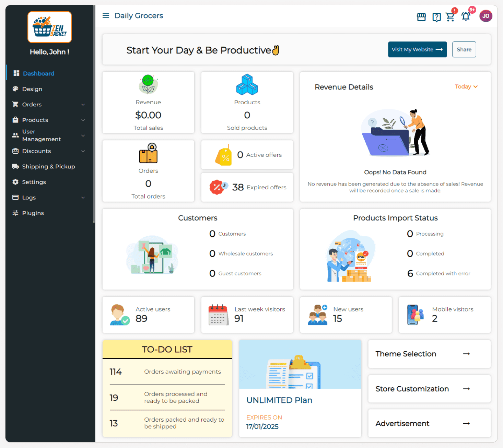Click the help question mark icon
Viewport: 503px width, 448px height.
436,17
